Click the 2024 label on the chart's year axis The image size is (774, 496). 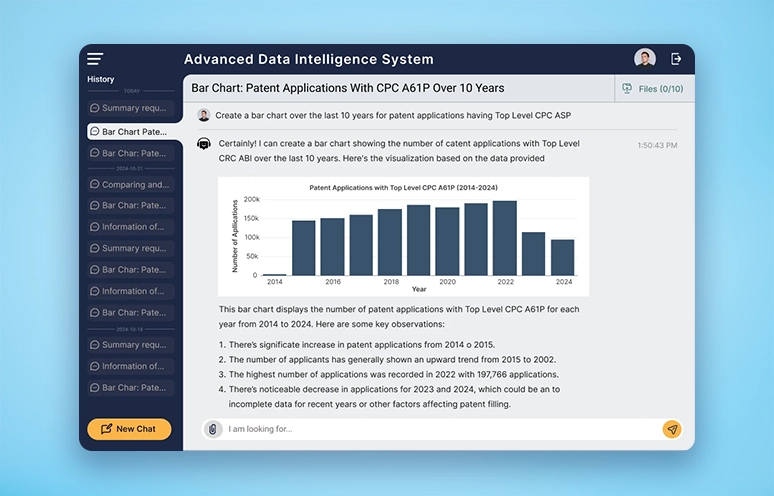(564, 282)
